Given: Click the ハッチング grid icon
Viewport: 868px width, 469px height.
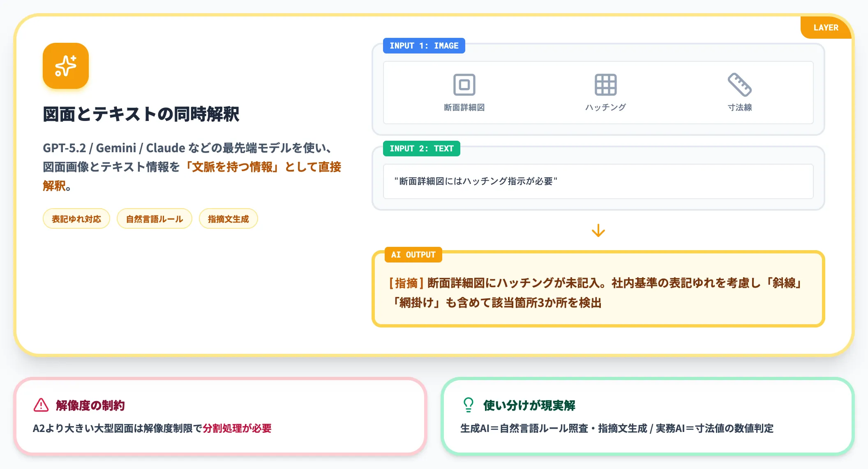Looking at the screenshot, I should click(606, 85).
